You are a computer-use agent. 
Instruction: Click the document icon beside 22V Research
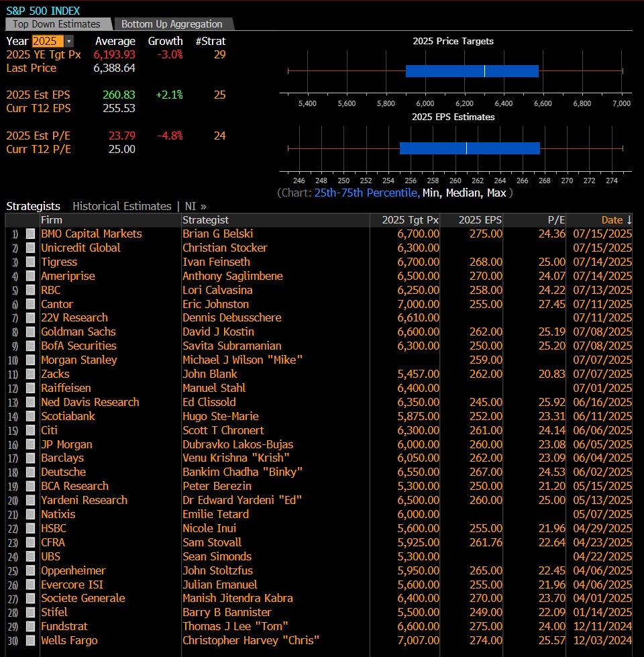pyautogui.click(x=31, y=318)
